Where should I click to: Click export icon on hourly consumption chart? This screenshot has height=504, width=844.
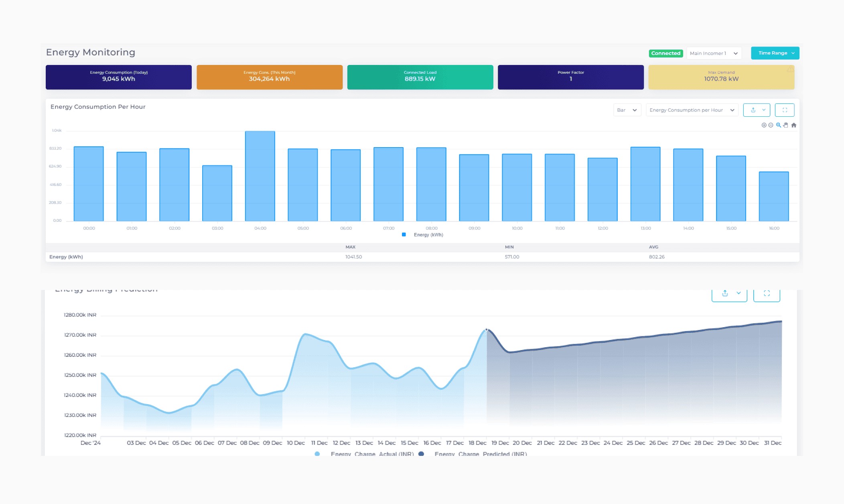pos(753,110)
